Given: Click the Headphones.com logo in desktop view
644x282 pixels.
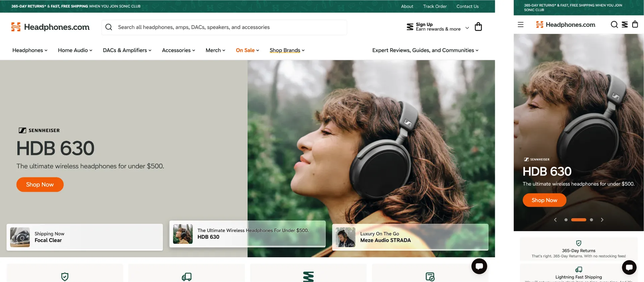Looking at the screenshot, I should point(50,27).
